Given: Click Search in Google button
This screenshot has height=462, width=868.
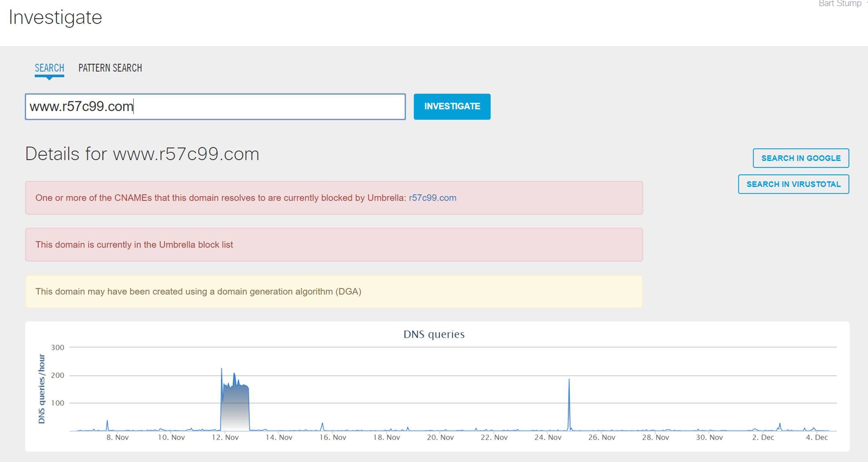Looking at the screenshot, I should 801,158.
